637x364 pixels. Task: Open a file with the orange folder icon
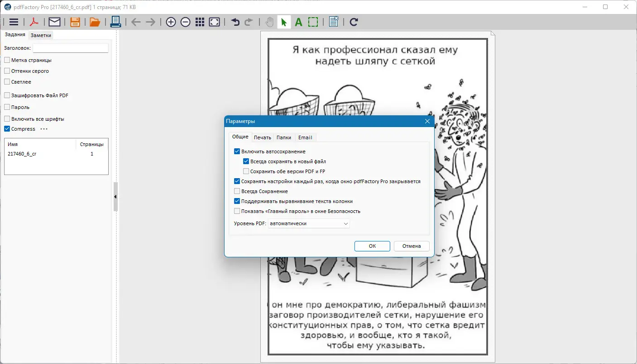(x=95, y=22)
